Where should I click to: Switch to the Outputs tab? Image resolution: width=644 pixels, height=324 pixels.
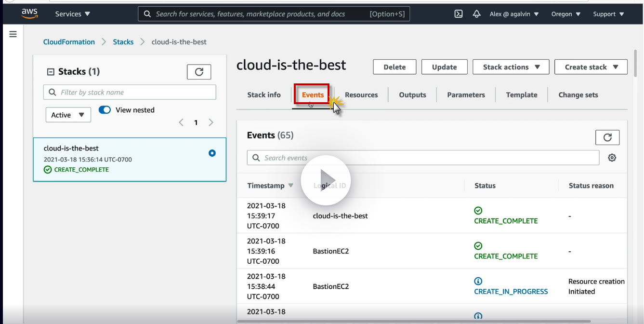412,95
